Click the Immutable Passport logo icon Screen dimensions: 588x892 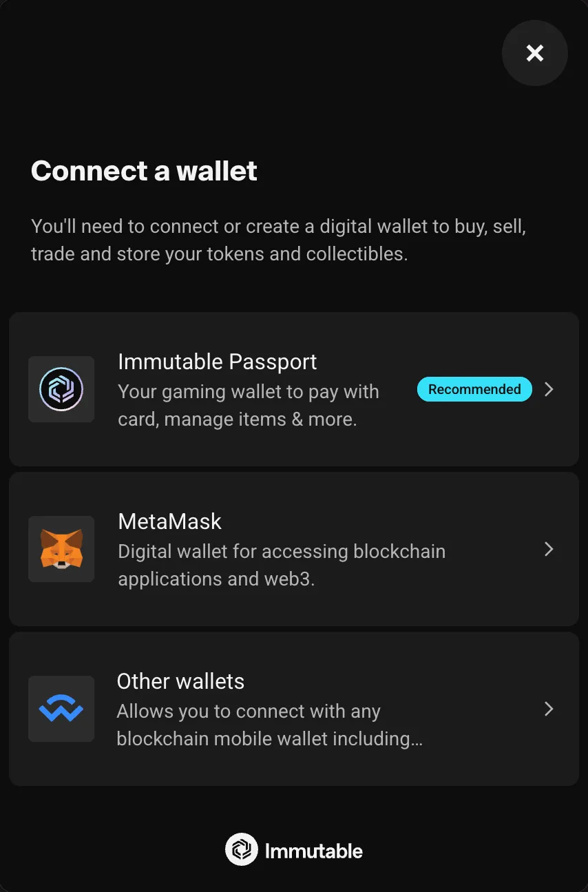[x=61, y=389]
